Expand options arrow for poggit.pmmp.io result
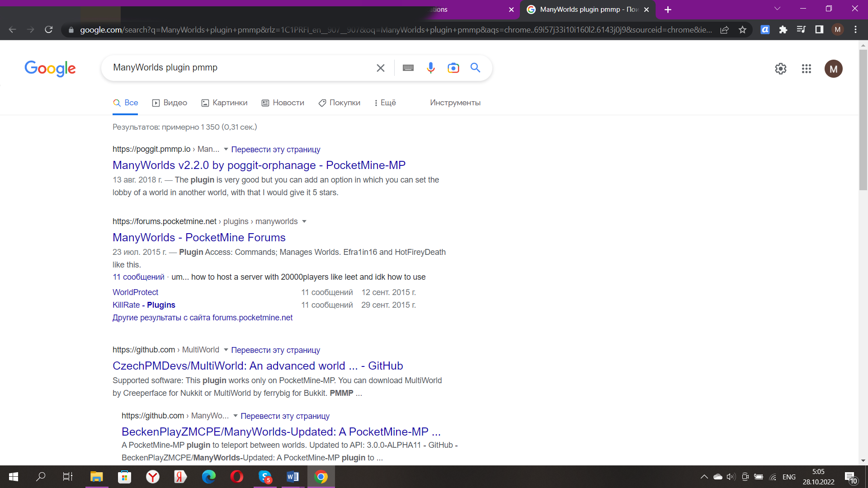 pyautogui.click(x=226, y=149)
